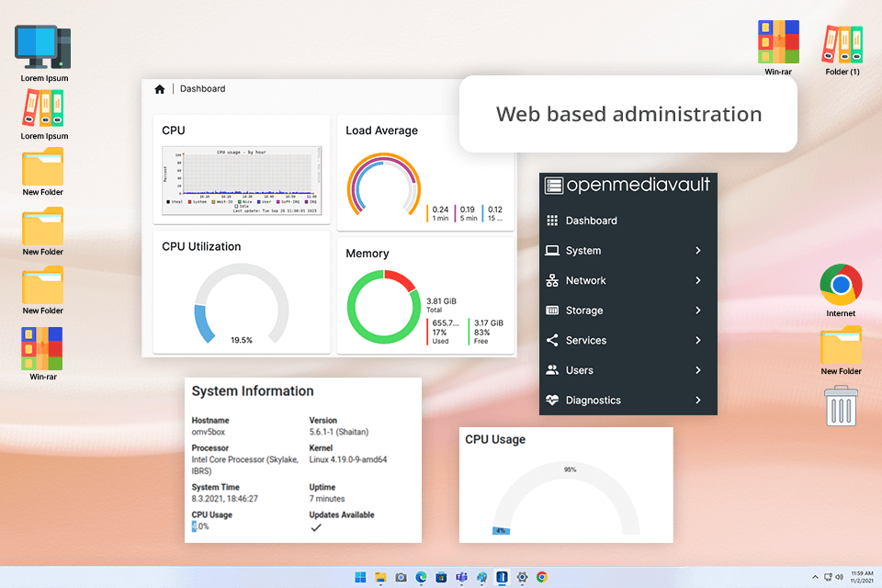Open the Folder (1) binders icon
This screenshot has width=882, height=588.
point(842,44)
